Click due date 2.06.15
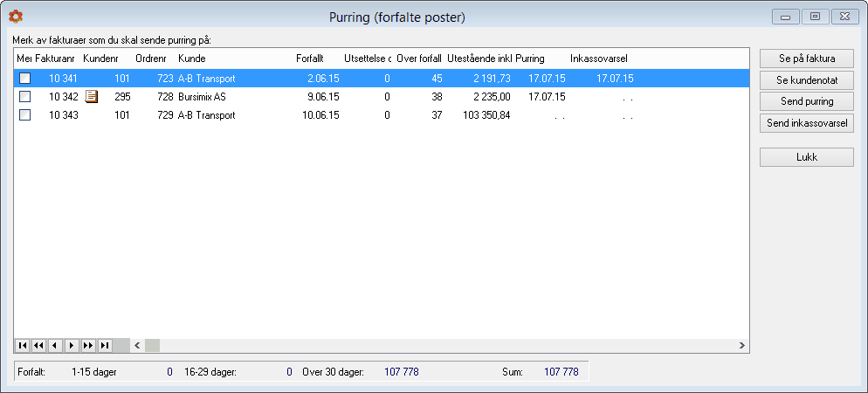The width and height of the screenshot is (868, 393). (x=324, y=79)
